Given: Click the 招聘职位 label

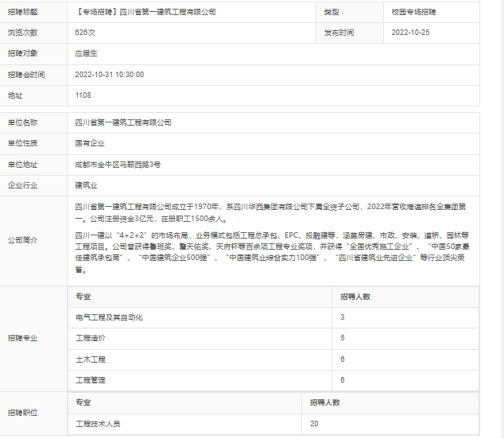Looking at the screenshot, I should coord(22,413).
